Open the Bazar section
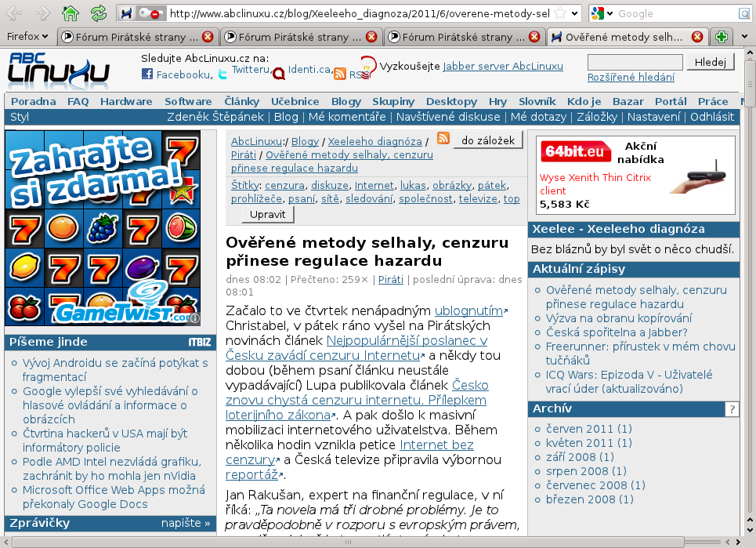This screenshot has width=756, height=548. 628,101
